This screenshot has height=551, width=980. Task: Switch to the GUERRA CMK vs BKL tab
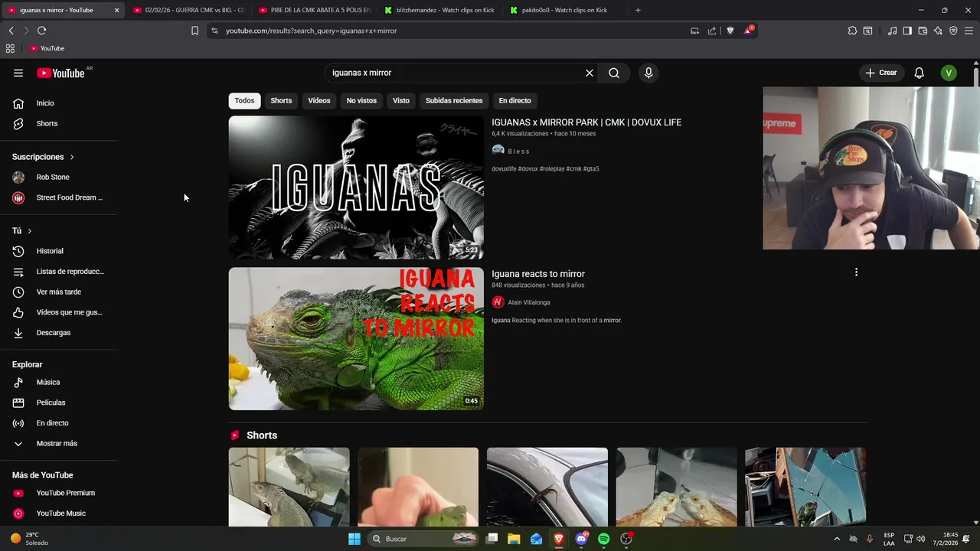click(188, 10)
